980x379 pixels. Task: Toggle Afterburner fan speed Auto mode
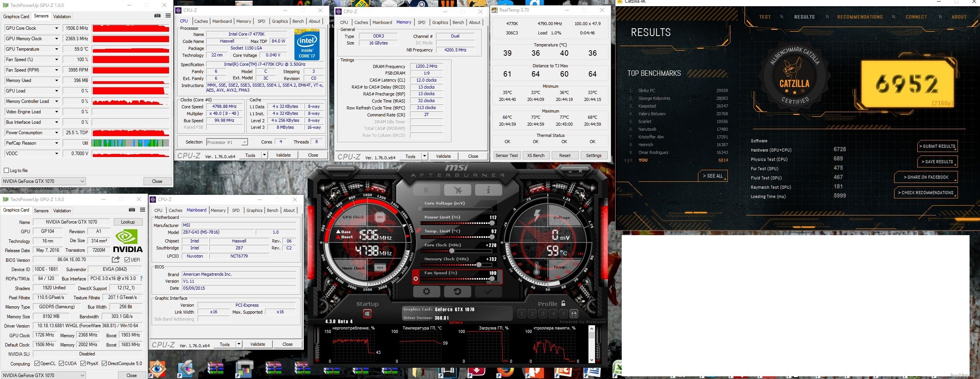point(495,282)
